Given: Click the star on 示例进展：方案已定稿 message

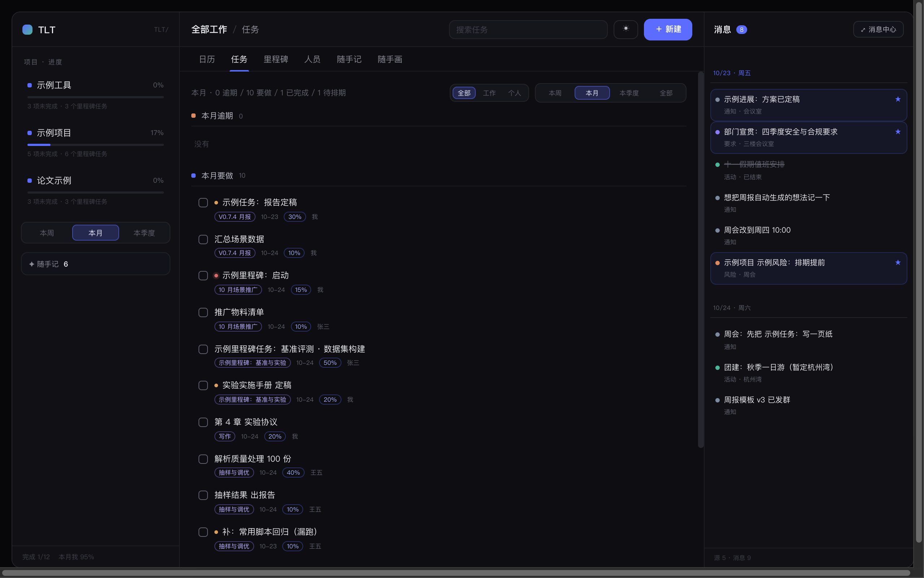Looking at the screenshot, I should (898, 99).
